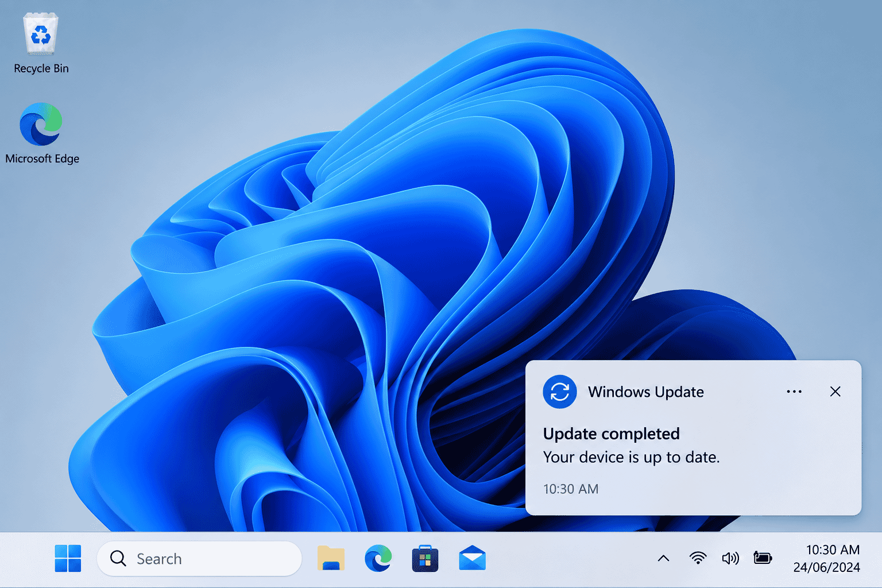Click the Windows Update notification sync icon

click(x=560, y=392)
